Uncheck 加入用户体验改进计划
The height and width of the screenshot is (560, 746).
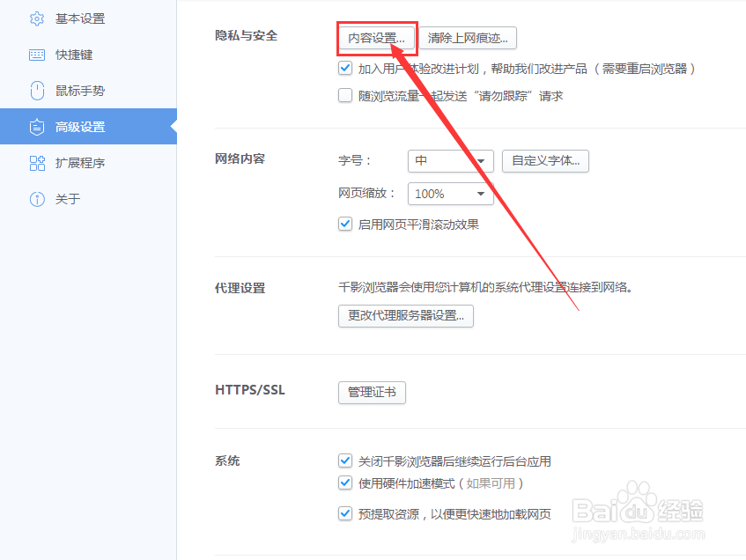tap(345, 68)
